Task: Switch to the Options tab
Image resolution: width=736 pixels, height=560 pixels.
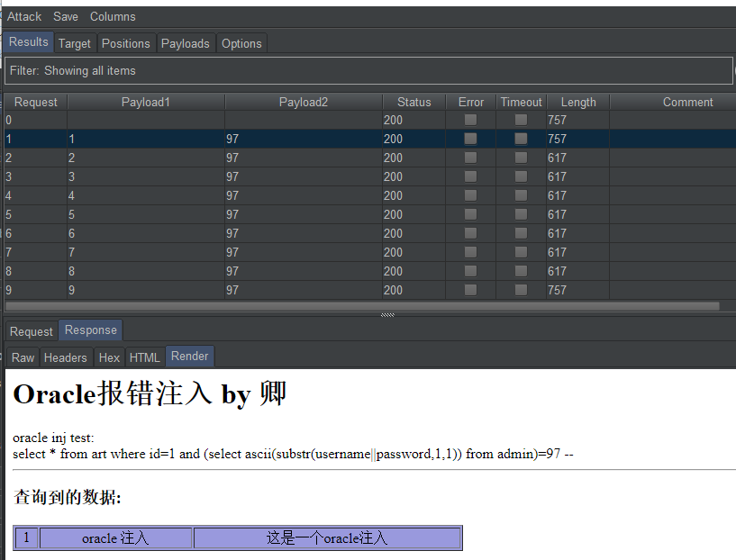Action: point(241,43)
